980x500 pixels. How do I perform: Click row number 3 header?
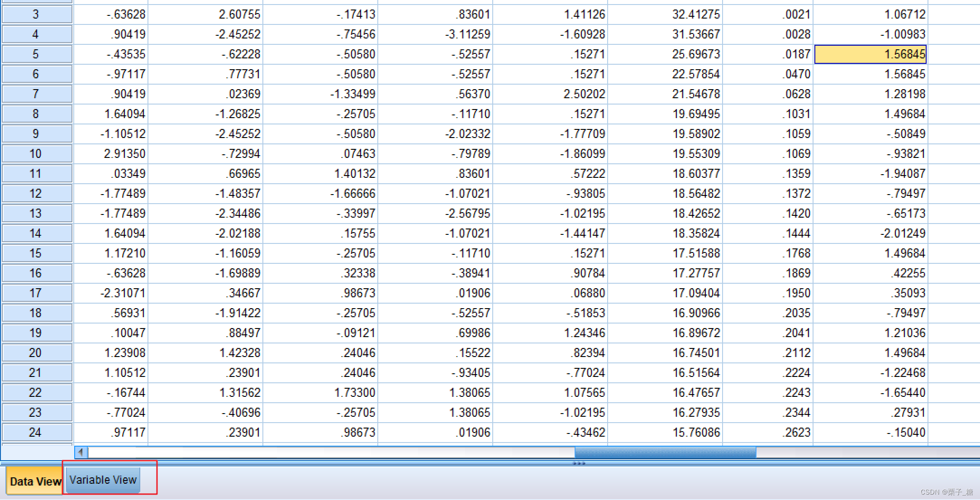click(x=36, y=14)
